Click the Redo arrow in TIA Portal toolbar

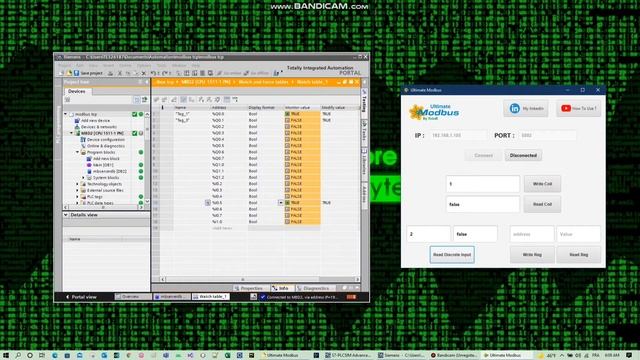[x=164, y=73]
